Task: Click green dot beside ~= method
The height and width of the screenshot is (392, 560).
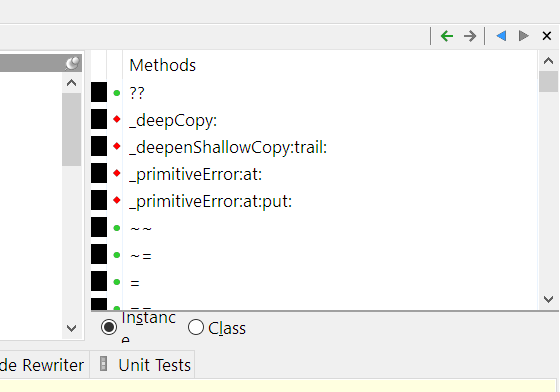Action: (116, 255)
